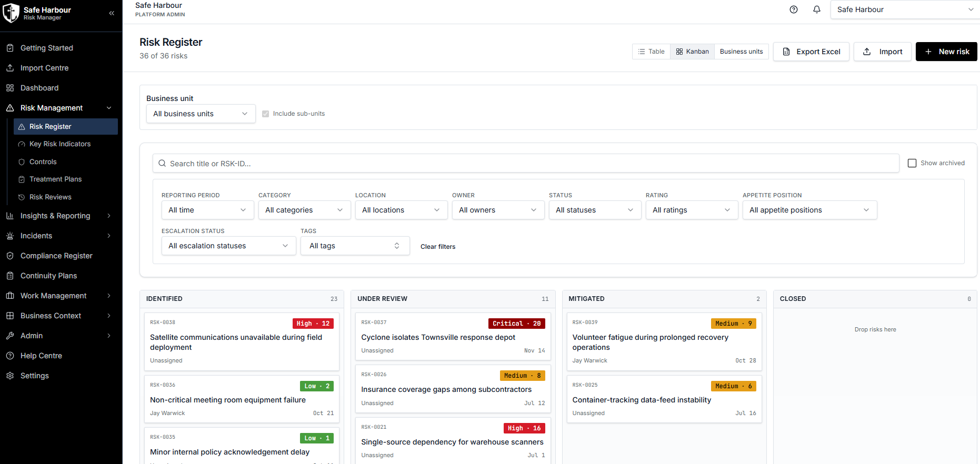Open the All categories dropdown
The height and width of the screenshot is (464, 980).
point(304,210)
